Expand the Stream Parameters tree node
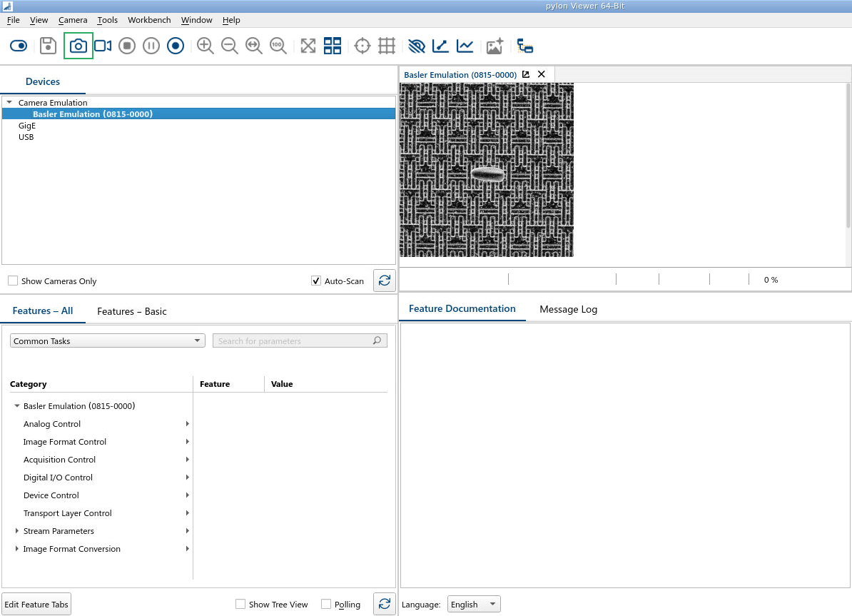 tap(17, 530)
